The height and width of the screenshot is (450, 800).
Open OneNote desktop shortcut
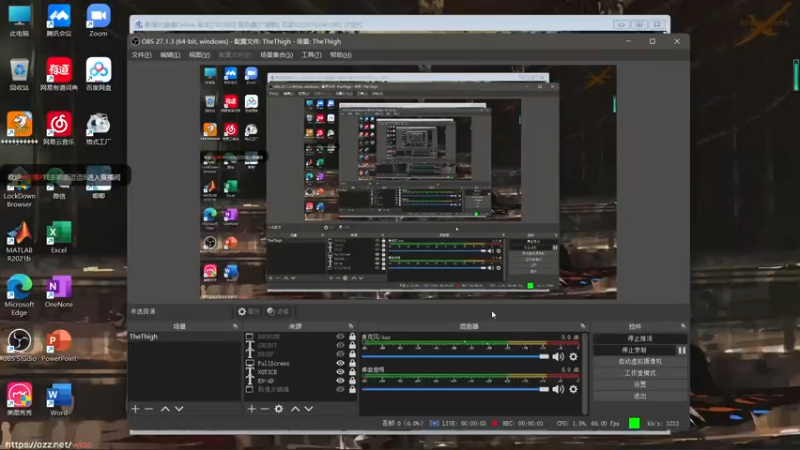(x=59, y=292)
